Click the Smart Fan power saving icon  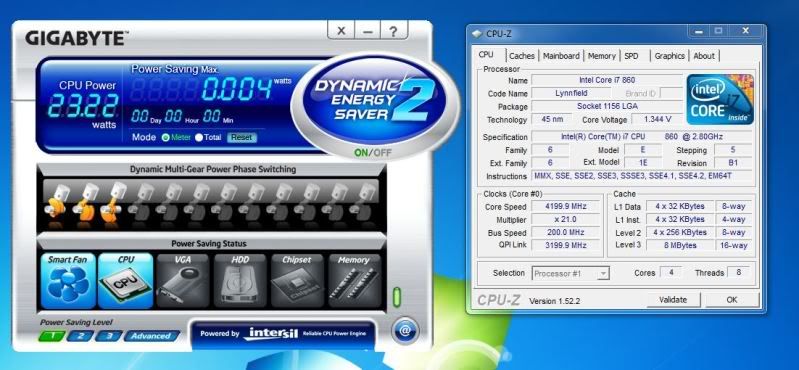(68, 281)
